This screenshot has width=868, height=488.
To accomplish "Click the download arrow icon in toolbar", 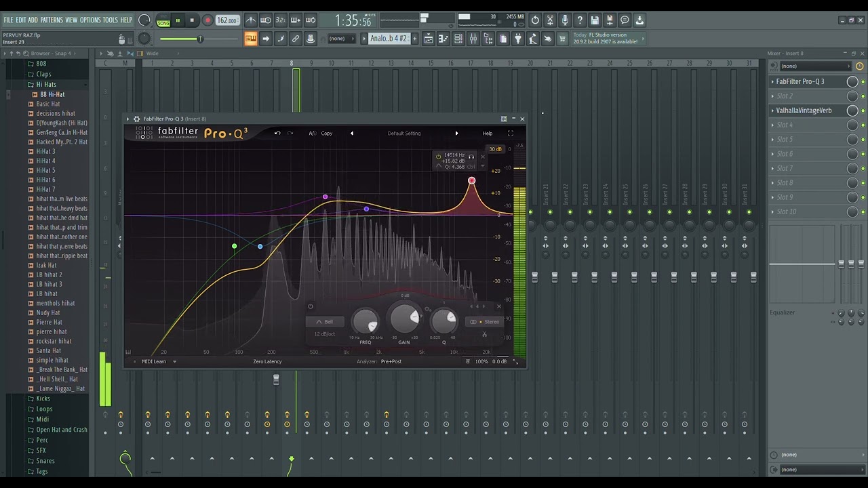I will pos(639,20).
